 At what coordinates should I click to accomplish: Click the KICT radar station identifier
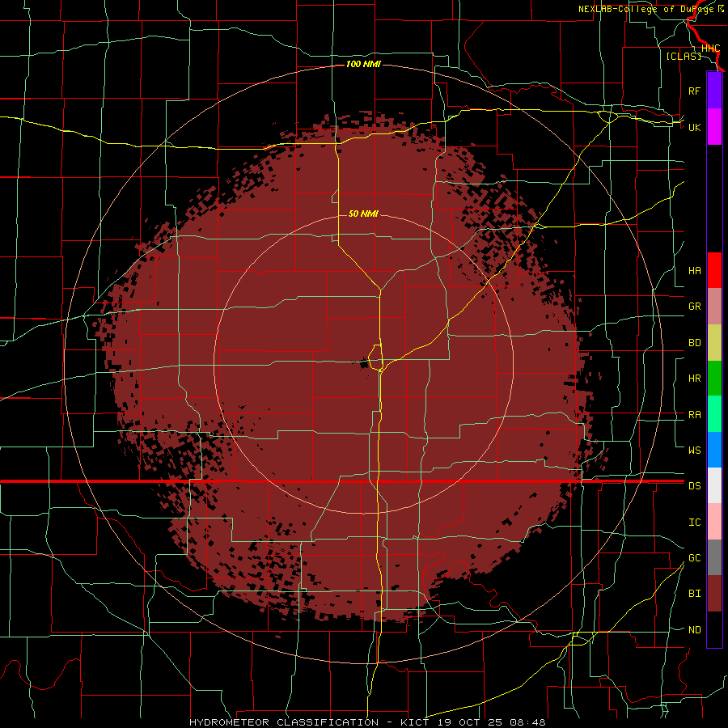pyautogui.click(x=417, y=722)
